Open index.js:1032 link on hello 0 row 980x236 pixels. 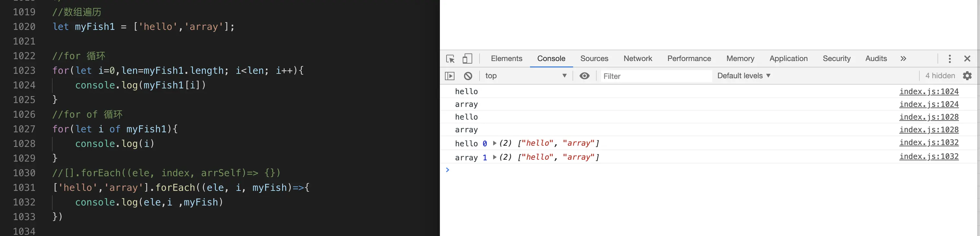click(929, 143)
